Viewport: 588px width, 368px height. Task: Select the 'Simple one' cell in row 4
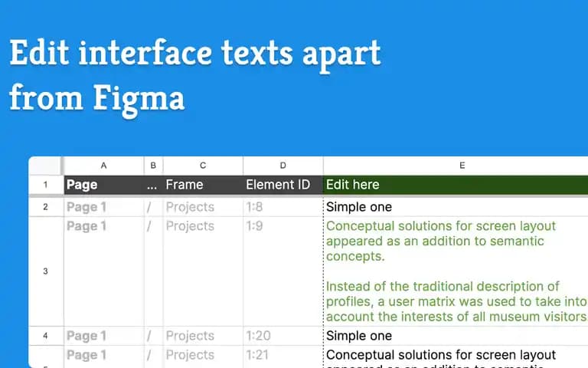click(x=456, y=336)
